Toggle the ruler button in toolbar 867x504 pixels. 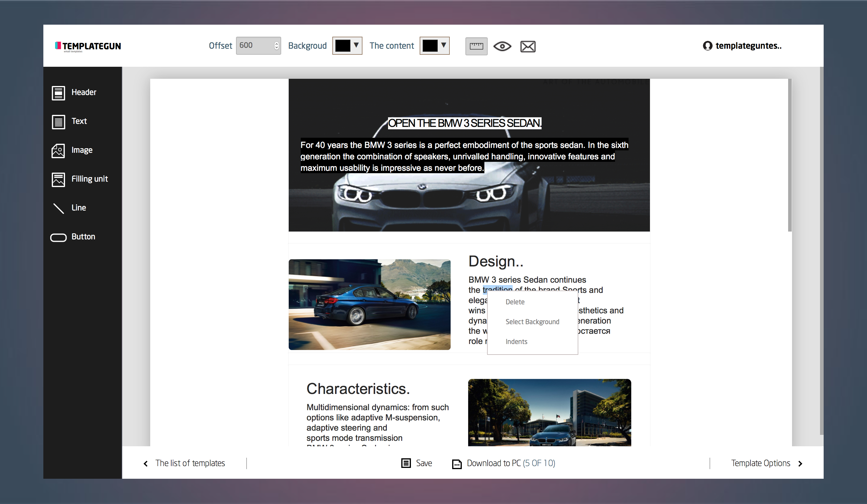(476, 46)
